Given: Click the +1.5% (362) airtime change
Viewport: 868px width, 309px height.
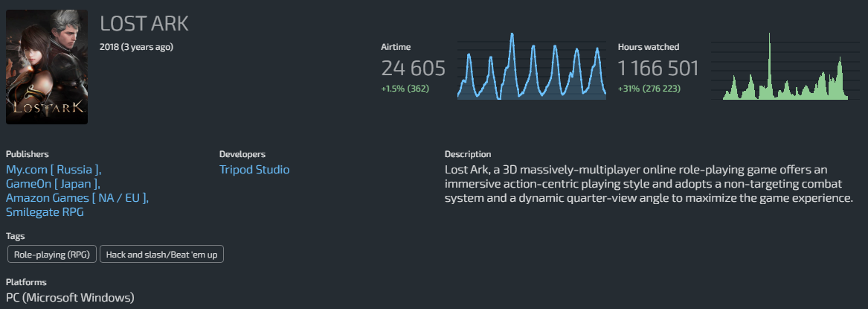Looking at the screenshot, I should 405,89.
